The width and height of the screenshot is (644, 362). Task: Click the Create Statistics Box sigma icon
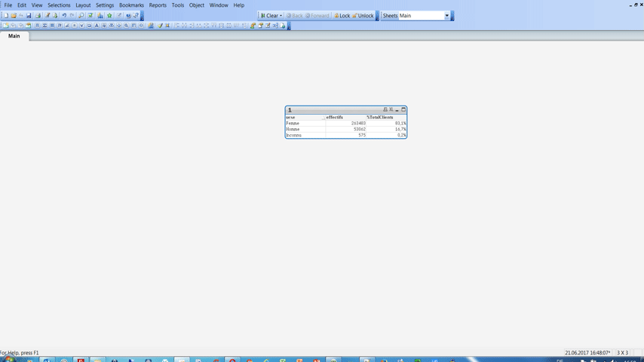click(x=44, y=26)
